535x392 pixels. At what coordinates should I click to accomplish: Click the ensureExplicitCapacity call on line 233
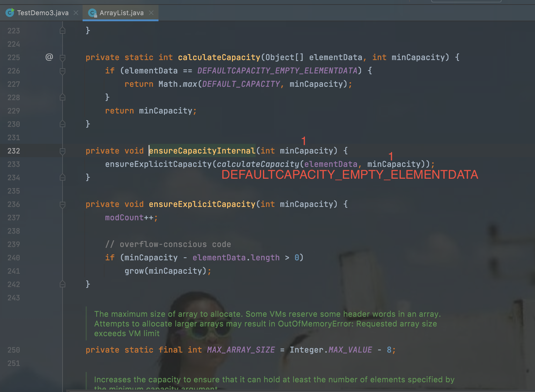click(x=158, y=164)
